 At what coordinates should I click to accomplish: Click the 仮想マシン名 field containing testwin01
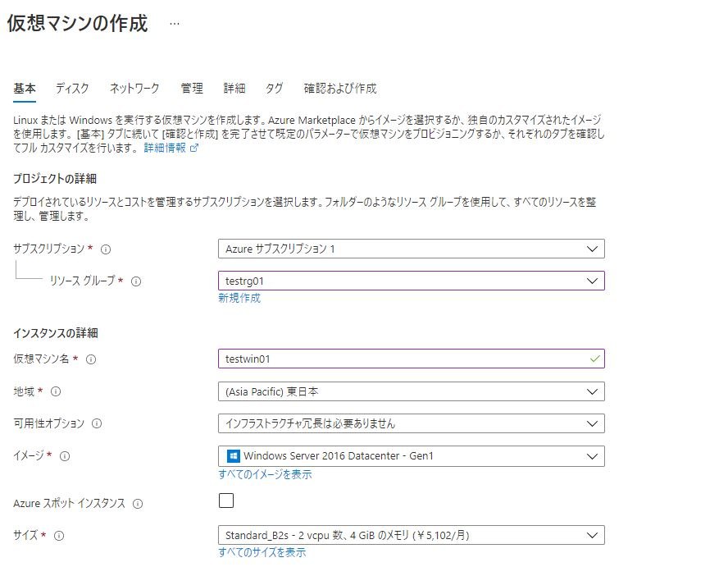point(412,359)
